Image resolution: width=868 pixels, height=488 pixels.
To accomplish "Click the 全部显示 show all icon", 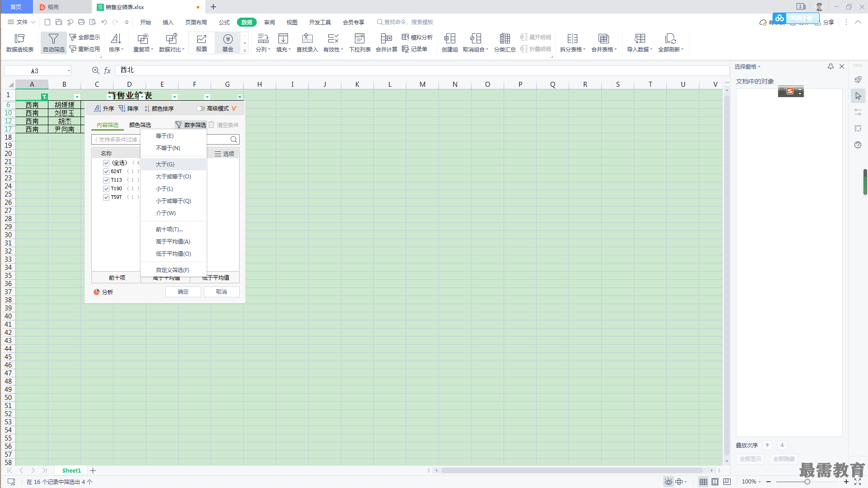I will coord(85,37).
